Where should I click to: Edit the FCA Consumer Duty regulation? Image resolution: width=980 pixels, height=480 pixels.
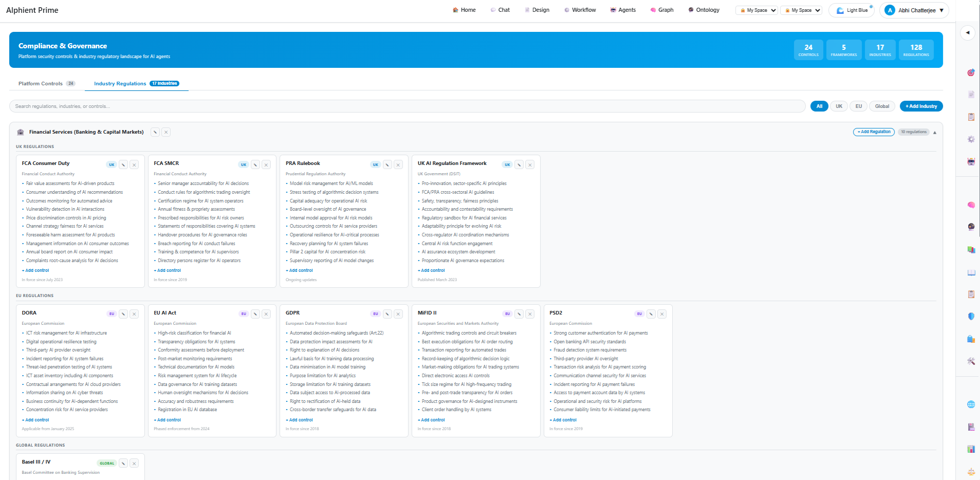[x=123, y=164]
